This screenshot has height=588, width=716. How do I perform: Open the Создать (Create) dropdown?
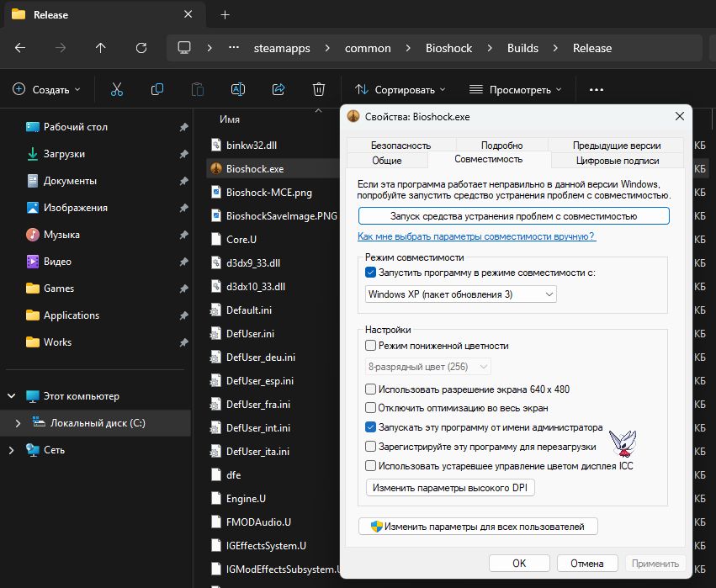coord(46,89)
